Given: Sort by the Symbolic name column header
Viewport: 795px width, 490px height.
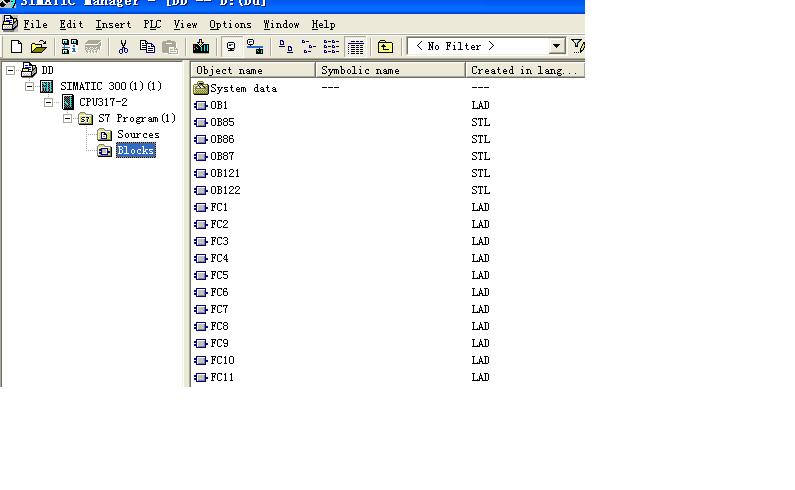Looking at the screenshot, I should (x=390, y=70).
